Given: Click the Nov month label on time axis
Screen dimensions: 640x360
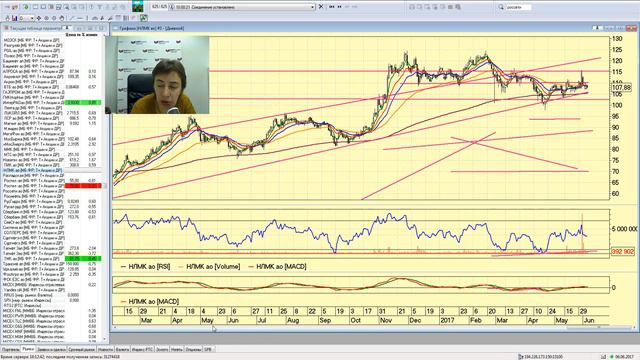Looking at the screenshot, I should click(x=386, y=320).
